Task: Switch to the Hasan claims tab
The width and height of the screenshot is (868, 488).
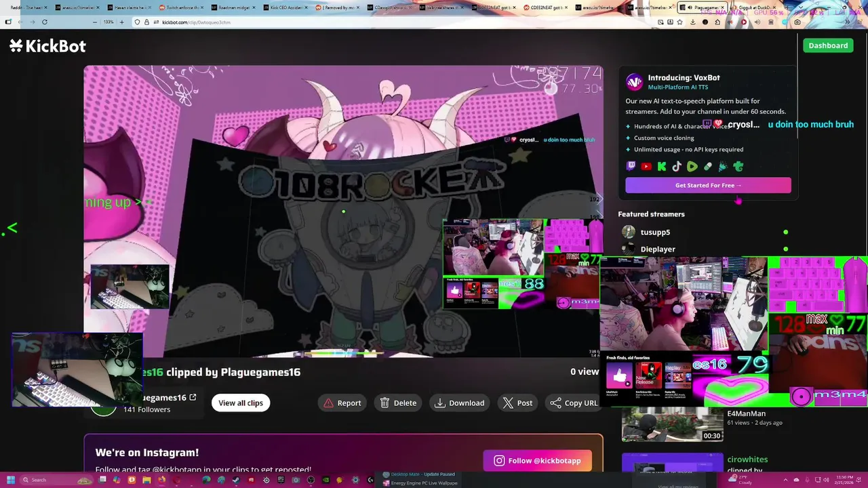Action: pyautogui.click(x=127, y=7)
